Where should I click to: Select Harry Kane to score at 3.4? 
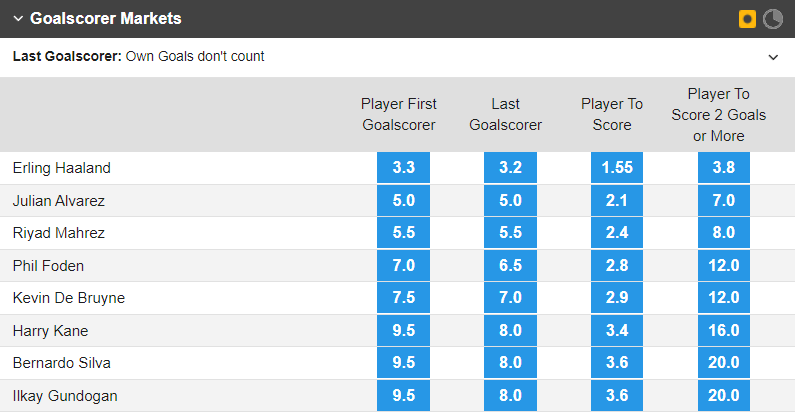[617, 330]
